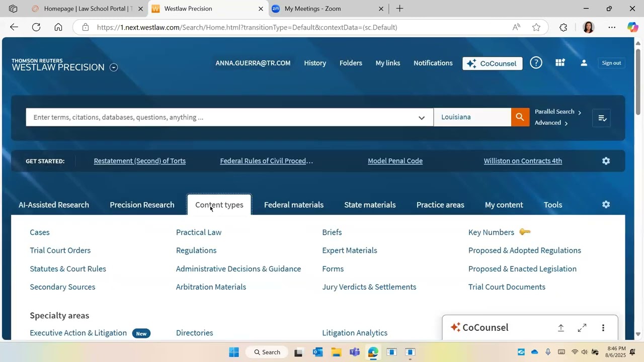644x362 pixels.
Task: Open the Louisiana jurisdiction selector
Action: click(x=472, y=117)
